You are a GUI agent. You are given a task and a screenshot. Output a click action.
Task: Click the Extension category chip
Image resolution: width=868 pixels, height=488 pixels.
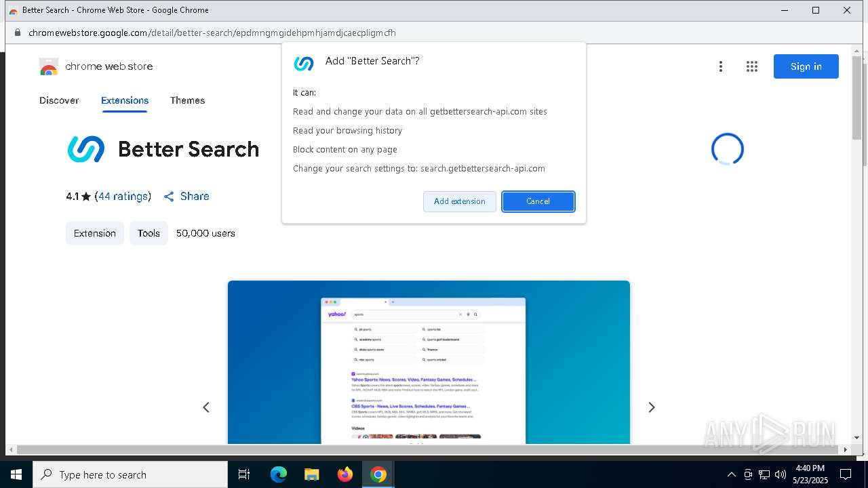point(95,233)
